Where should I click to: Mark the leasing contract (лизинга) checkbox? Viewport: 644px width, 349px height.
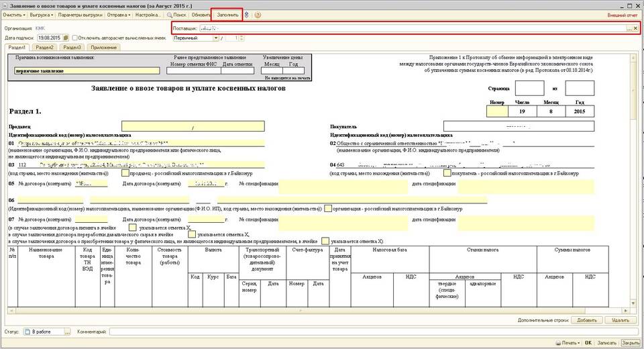click(x=132, y=228)
